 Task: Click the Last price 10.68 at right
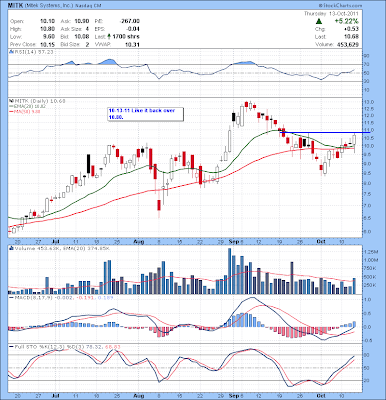click(x=352, y=37)
